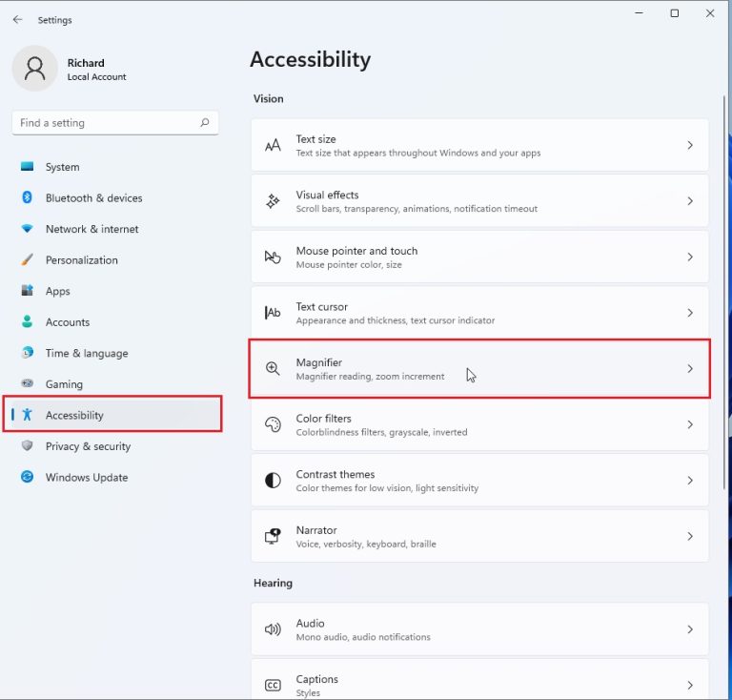Click the Time & language globe icon
This screenshot has width=732, height=700.
coord(27,353)
